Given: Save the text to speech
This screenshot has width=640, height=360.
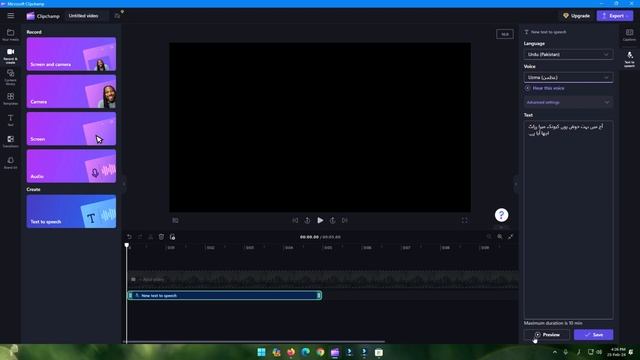Looking at the screenshot, I should [593, 335].
